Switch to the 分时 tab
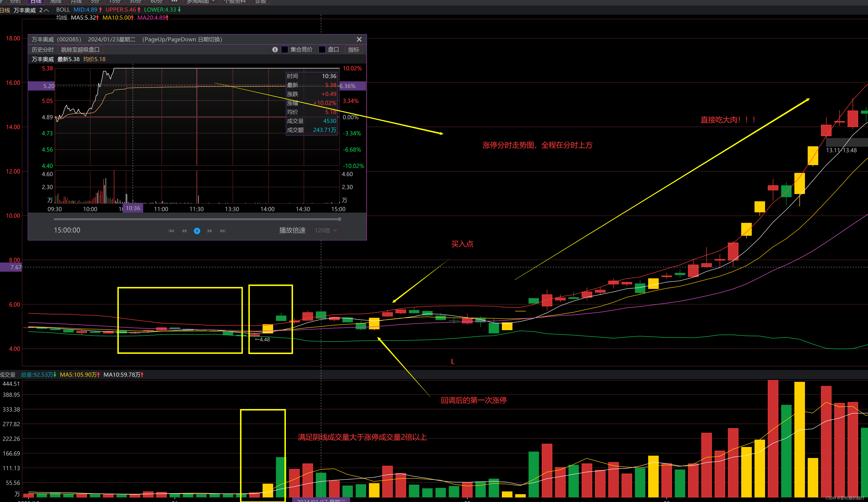The image size is (868, 502). click(x=15, y=2)
